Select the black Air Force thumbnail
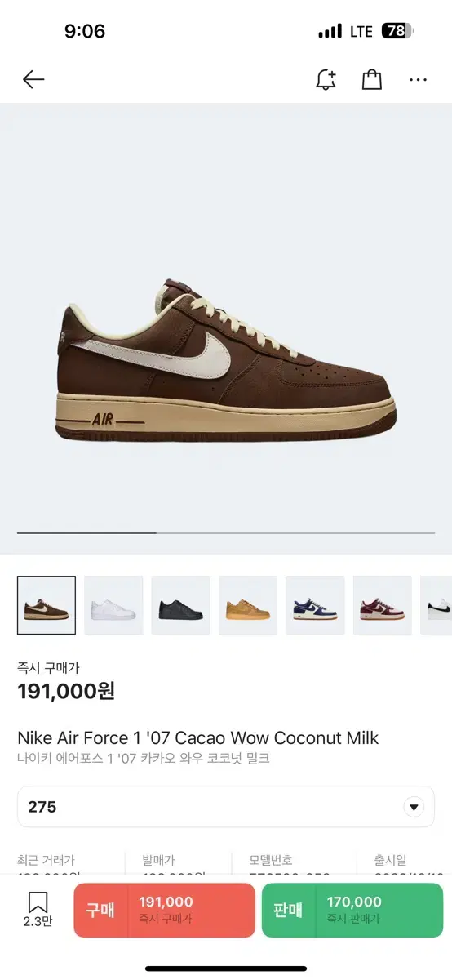The width and height of the screenshot is (452, 980). click(180, 605)
